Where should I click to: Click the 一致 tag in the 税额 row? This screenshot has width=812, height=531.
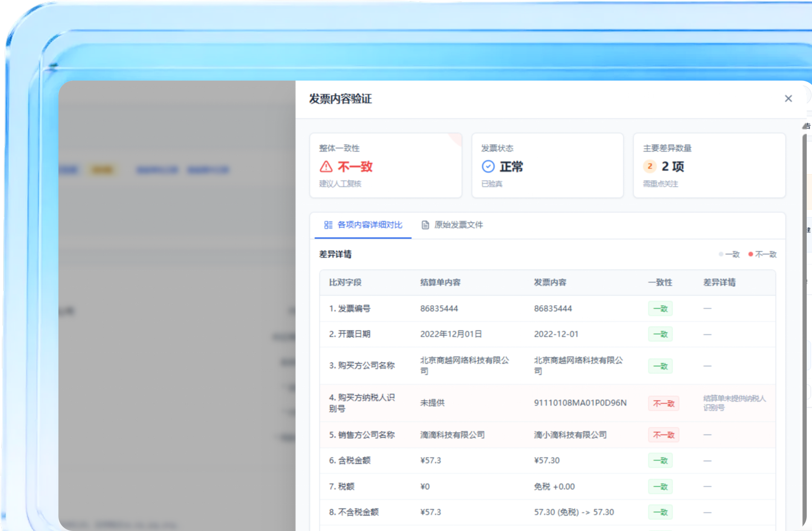click(660, 487)
